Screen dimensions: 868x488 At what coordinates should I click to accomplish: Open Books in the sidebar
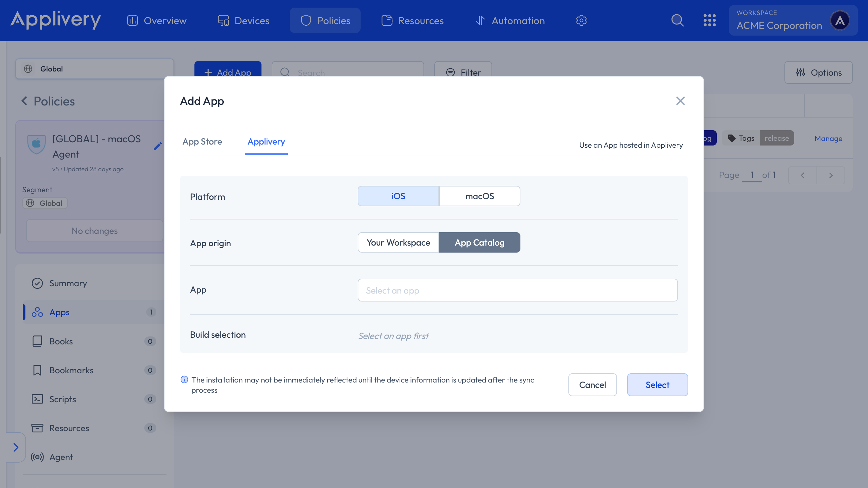(x=94, y=341)
